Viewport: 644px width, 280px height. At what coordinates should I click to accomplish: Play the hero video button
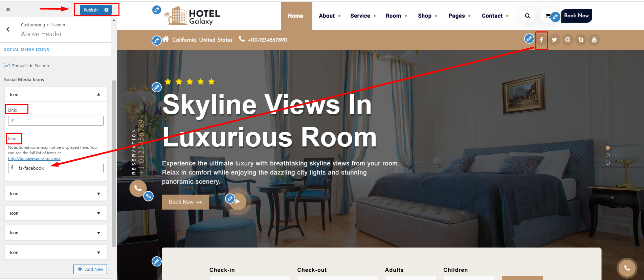coord(238,202)
